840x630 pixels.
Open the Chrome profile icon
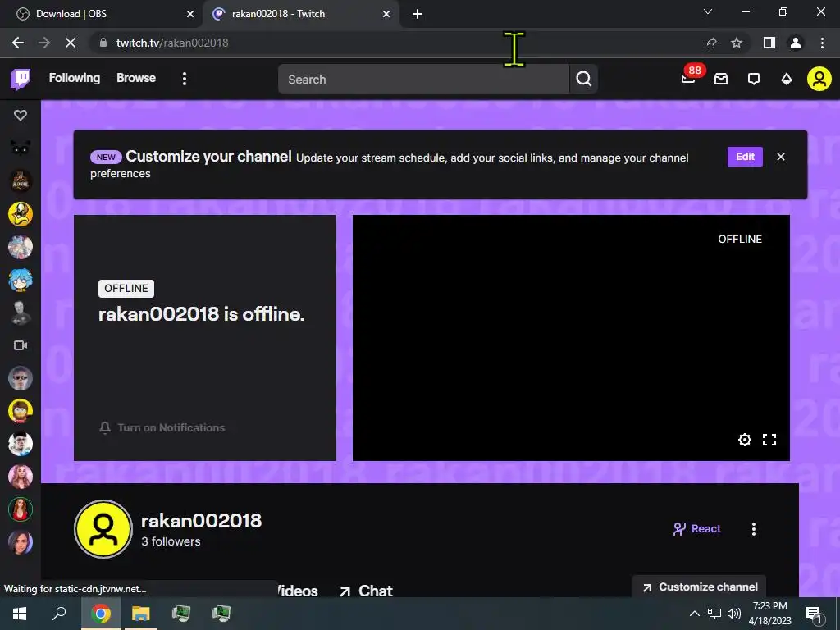796,43
